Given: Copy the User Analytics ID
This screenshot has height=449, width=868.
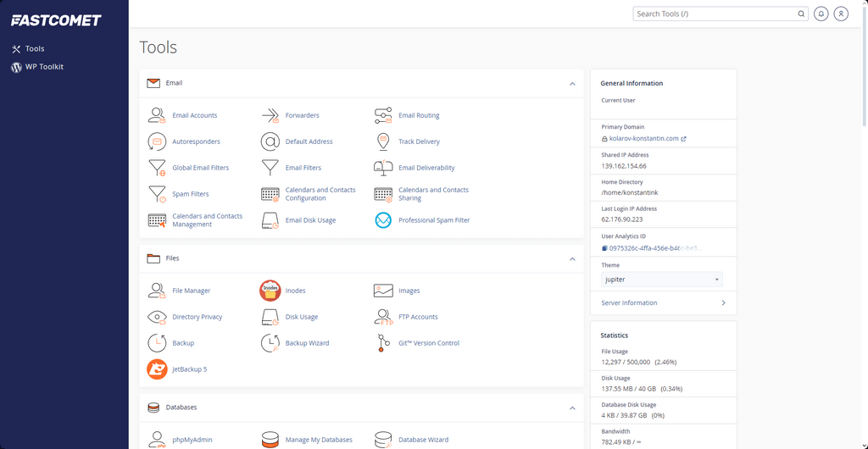Looking at the screenshot, I should coord(604,248).
